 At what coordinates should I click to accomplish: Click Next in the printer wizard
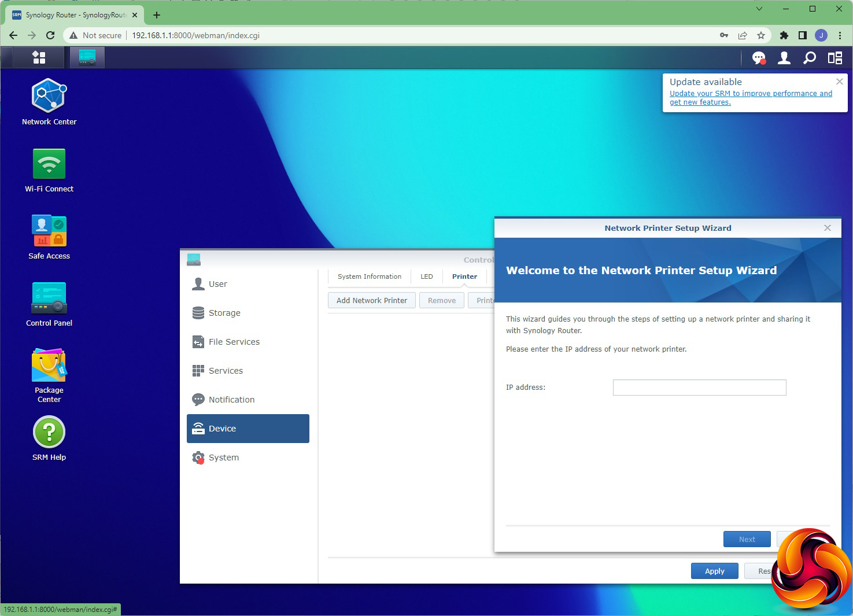[x=747, y=539]
